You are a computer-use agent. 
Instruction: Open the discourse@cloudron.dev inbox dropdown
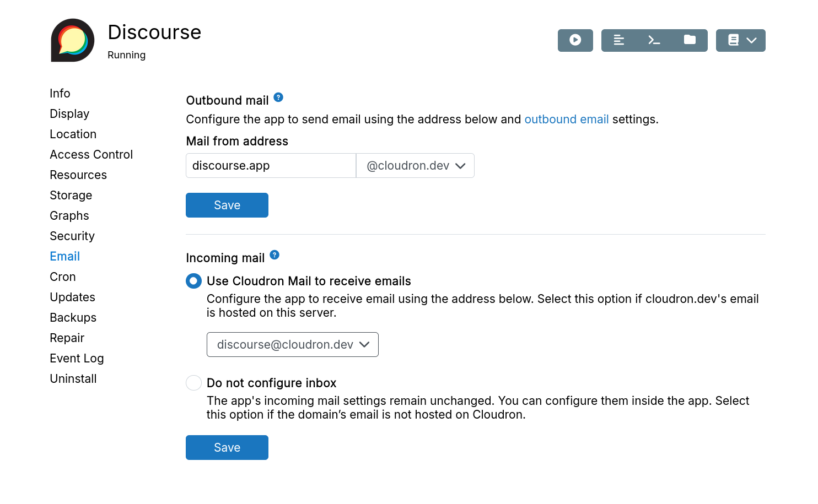point(292,345)
